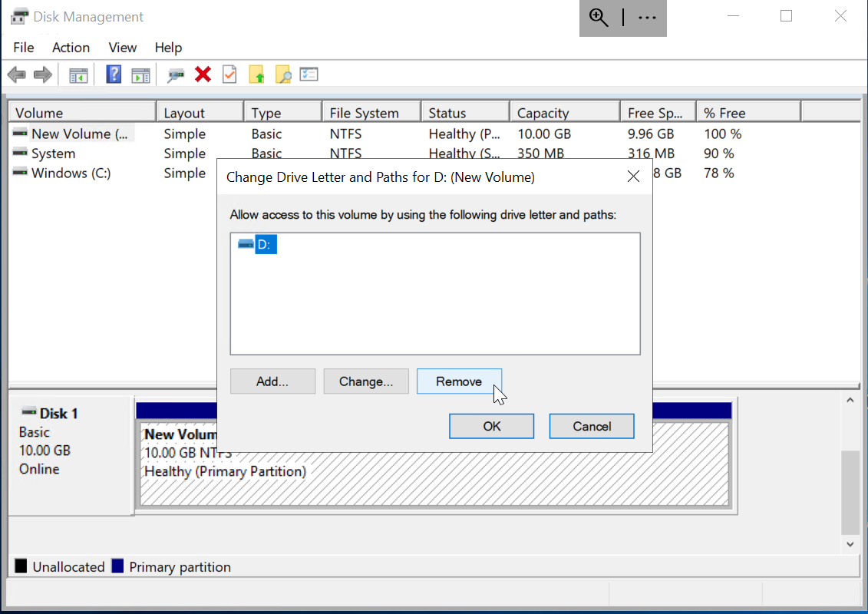Toggle the Show/Hide Console Tree toolbar icon

pyautogui.click(x=78, y=74)
